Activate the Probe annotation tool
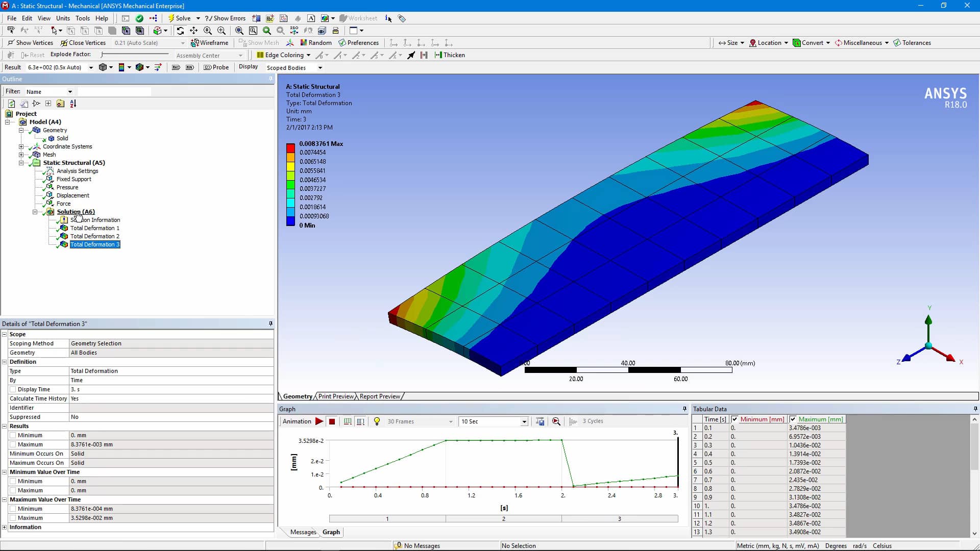980x551 pixels. 216,67
